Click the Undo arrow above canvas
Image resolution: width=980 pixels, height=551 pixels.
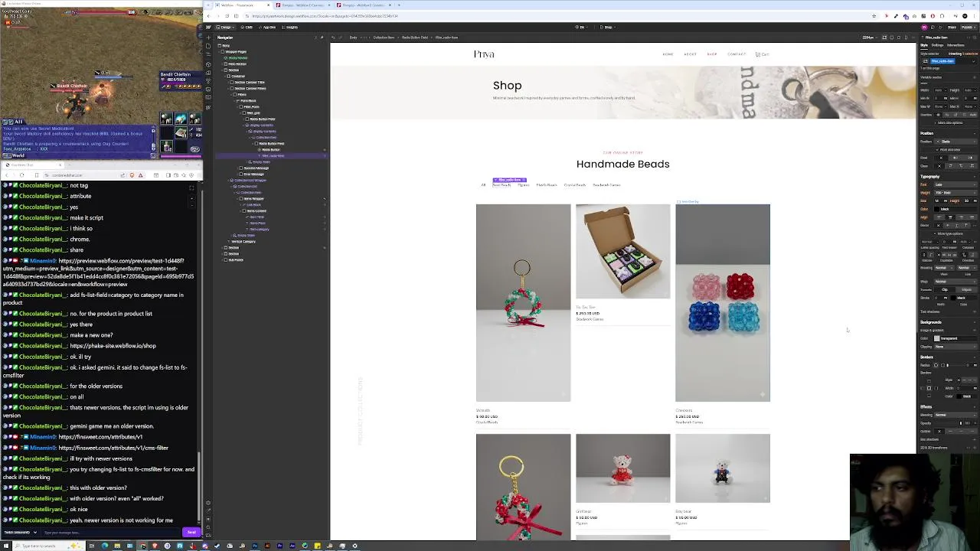(333, 37)
